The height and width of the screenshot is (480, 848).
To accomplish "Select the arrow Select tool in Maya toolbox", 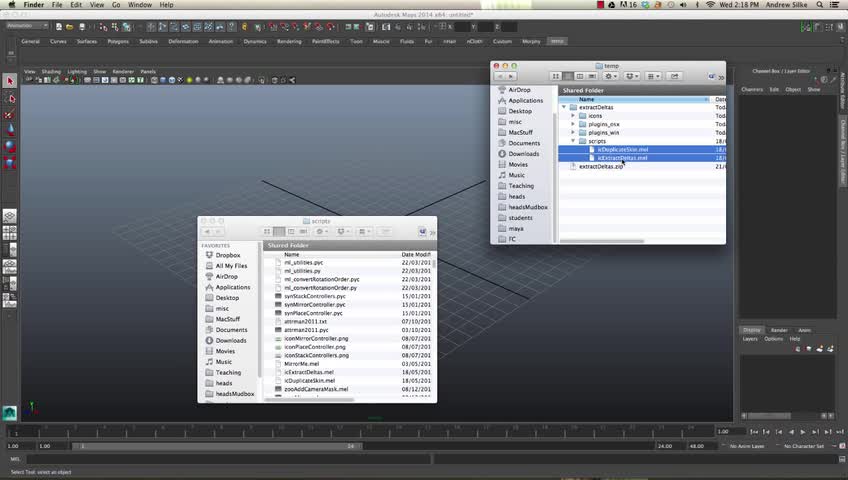I will point(10,81).
